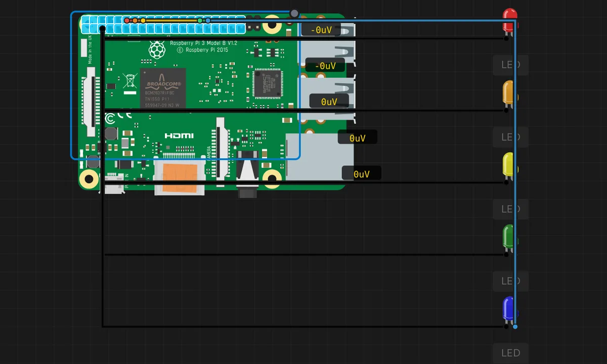Click the LED label below the blue LED

pyautogui.click(x=510, y=353)
